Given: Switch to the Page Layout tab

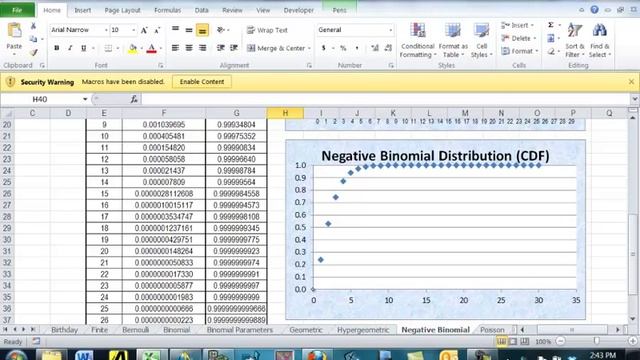Looking at the screenshot, I should pos(122,10).
